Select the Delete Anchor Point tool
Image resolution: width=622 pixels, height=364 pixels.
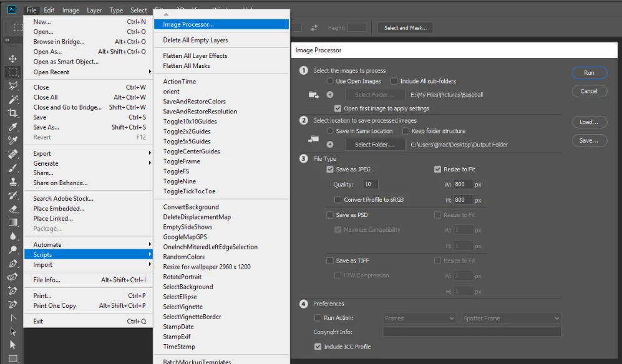(12, 304)
